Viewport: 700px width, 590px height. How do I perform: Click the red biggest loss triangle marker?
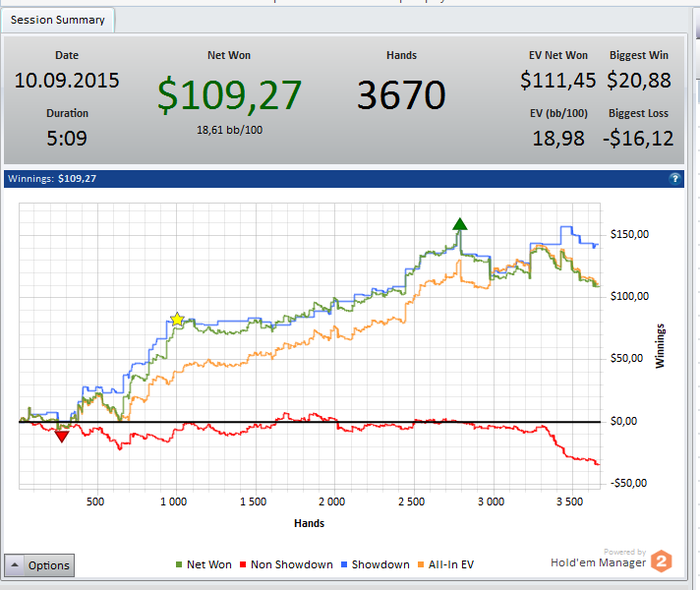coord(62,436)
